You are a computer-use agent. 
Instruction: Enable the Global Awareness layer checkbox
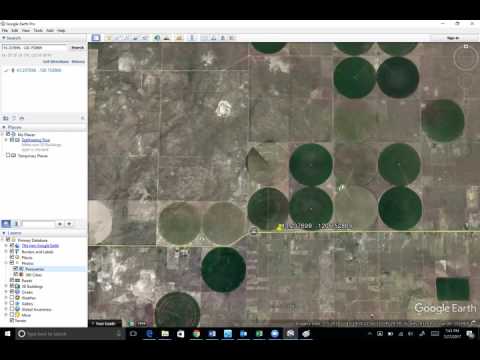(x=12, y=309)
